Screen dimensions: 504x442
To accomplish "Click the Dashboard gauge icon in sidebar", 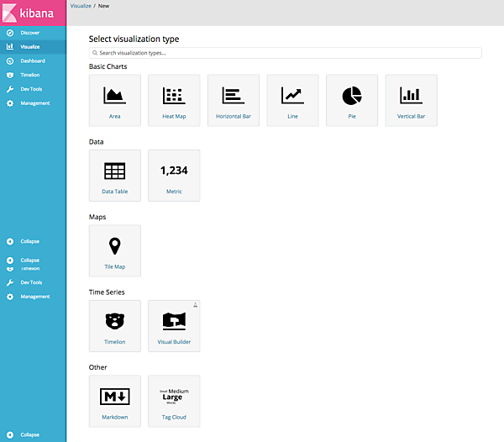I will point(10,61).
